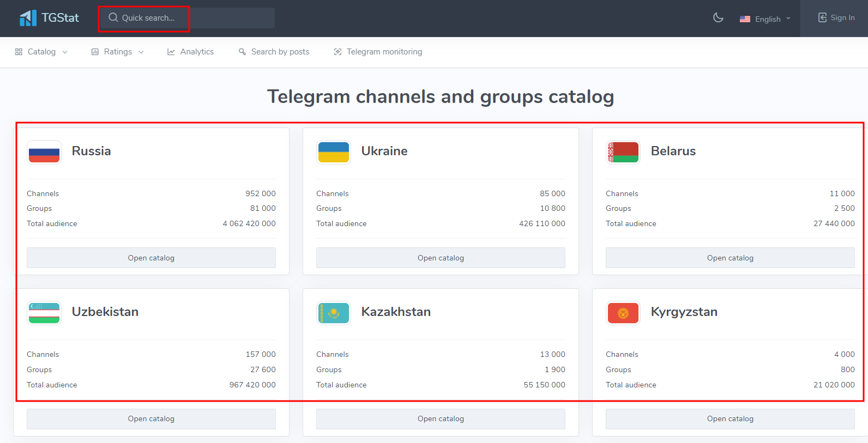Open the Kazakhstan heading
This screenshot has width=868, height=443.
click(x=396, y=312)
